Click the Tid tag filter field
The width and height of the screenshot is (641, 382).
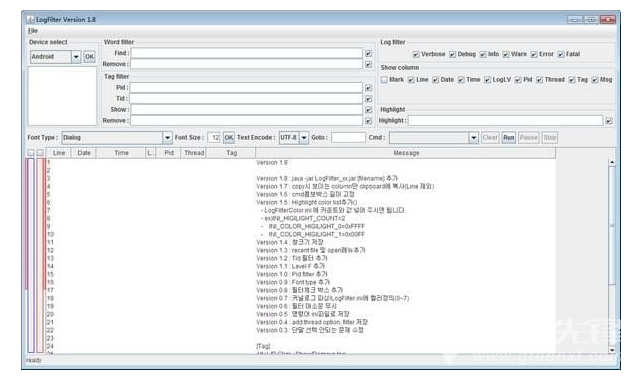[x=247, y=99]
